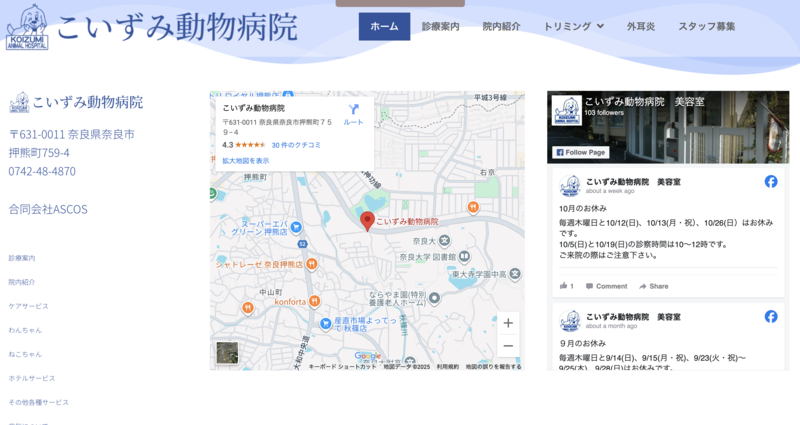
Task: Click the Share icon on October post
Action: pos(652,286)
